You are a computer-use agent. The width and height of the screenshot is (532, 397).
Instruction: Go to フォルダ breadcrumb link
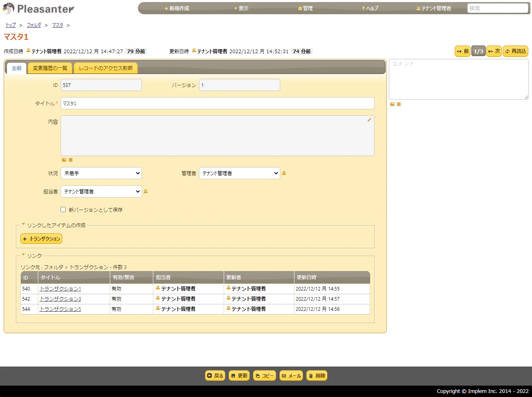coord(34,25)
